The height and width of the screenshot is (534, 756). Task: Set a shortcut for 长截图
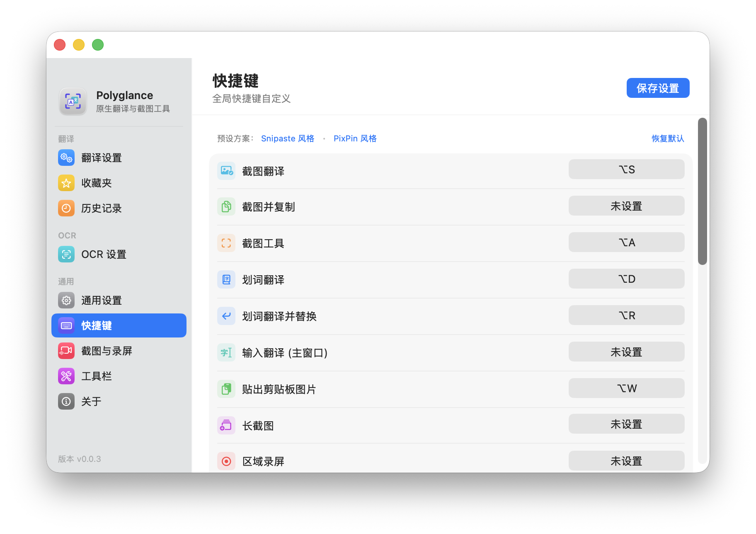pos(626,424)
